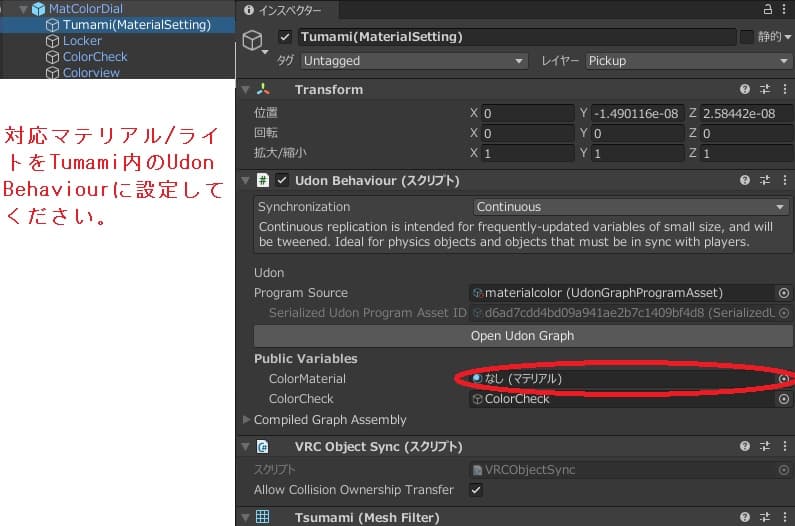Click the ColorMaterial object picker circle
Screen dimensions: 795x526
[784, 379]
